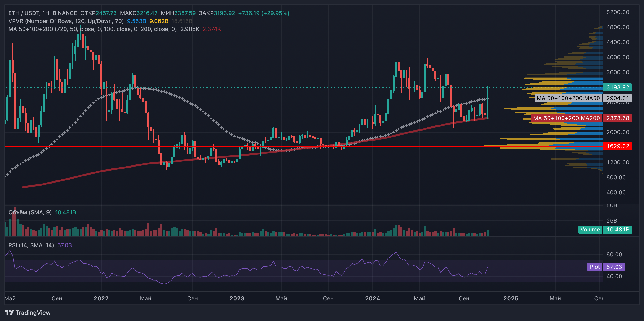The image size is (644, 321).
Task: Click the 4400.00 price axis label
Action: pos(618,42)
